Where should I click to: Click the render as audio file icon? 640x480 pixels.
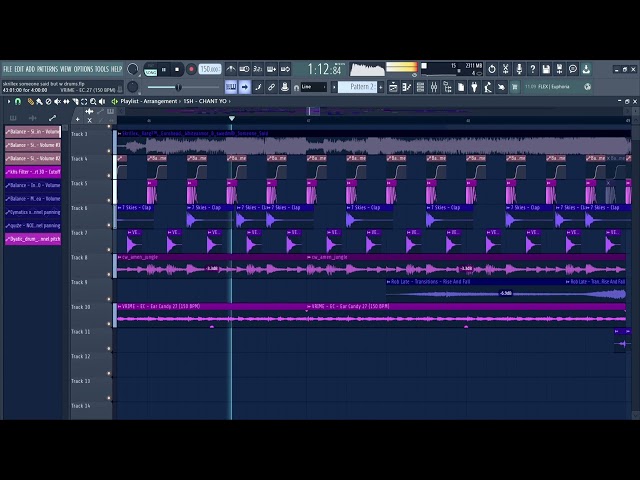point(560,69)
